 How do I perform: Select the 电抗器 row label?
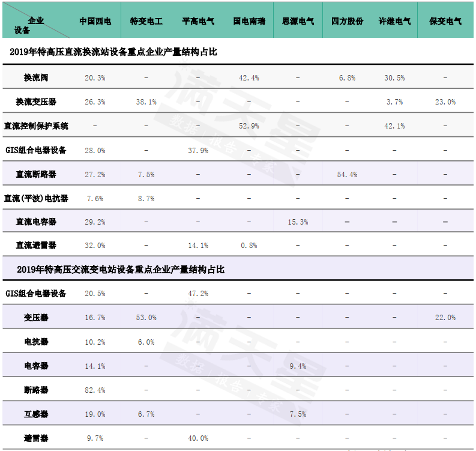(36, 342)
